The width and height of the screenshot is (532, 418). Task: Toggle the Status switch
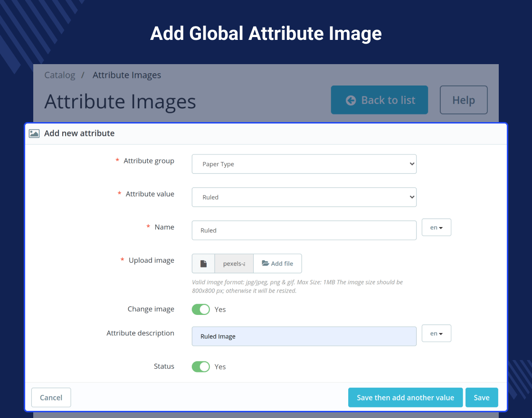[x=201, y=366]
